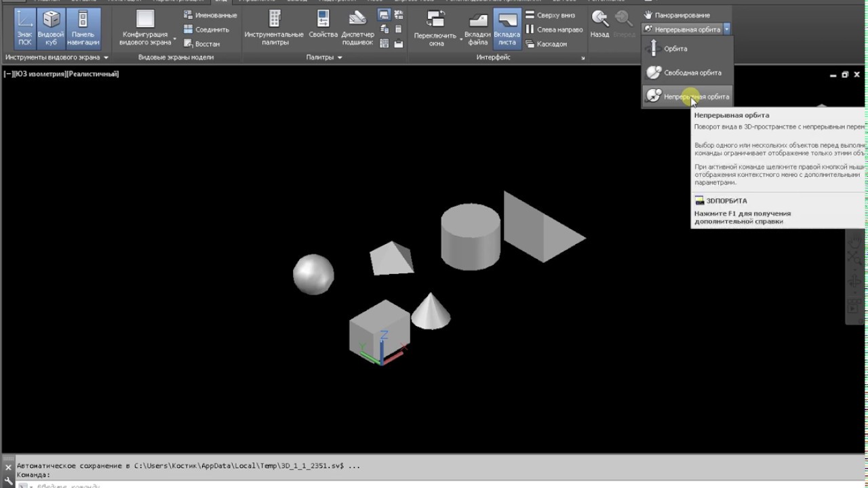Expand the Инструменты видового экрана panel
This screenshot has height=488, width=868.
click(56, 58)
